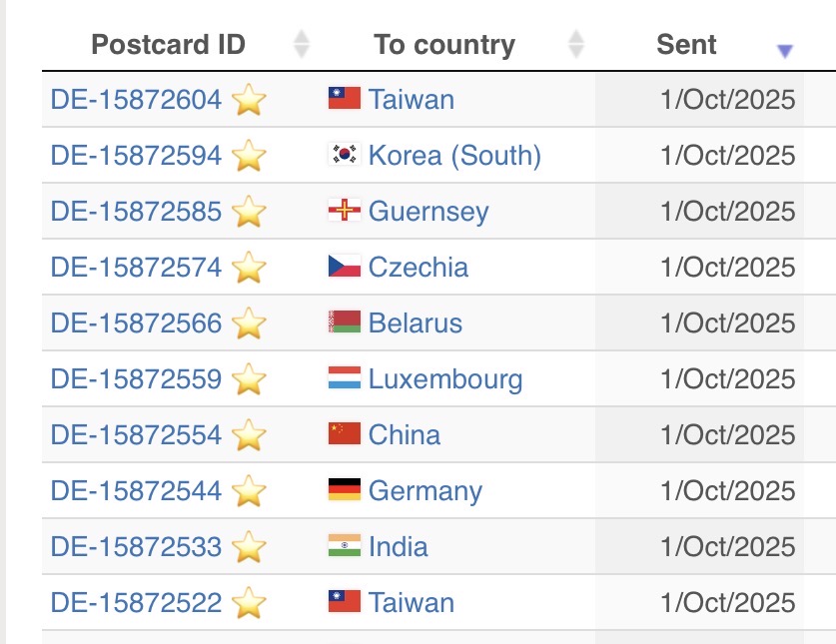Open the Korea (South) country link

454,156
